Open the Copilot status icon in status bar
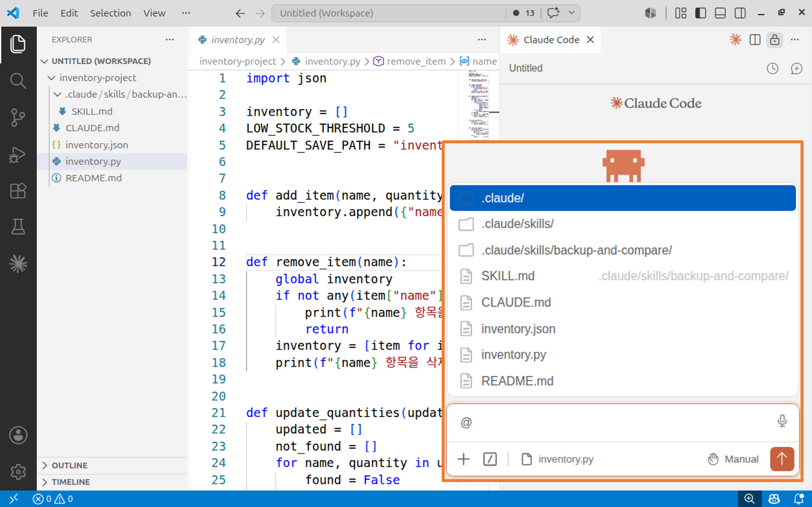 coord(774,499)
